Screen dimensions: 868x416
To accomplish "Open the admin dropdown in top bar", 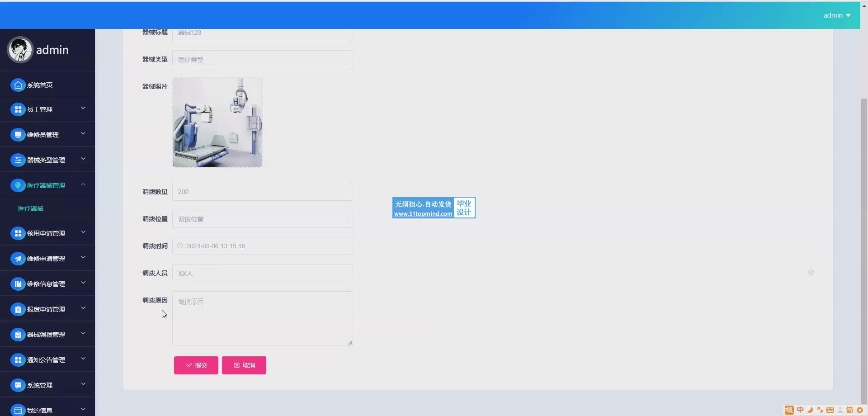I will pyautogui.click(x=837, y=15).
